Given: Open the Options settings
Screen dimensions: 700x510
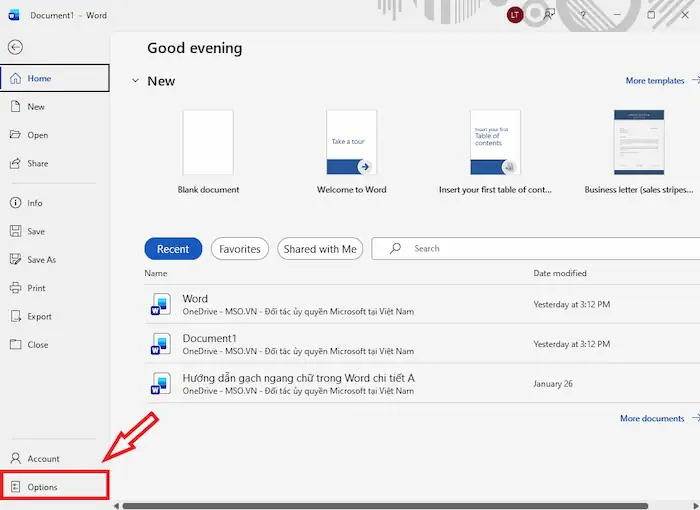Looking at the screenshot, I should [x=42, y=487].
